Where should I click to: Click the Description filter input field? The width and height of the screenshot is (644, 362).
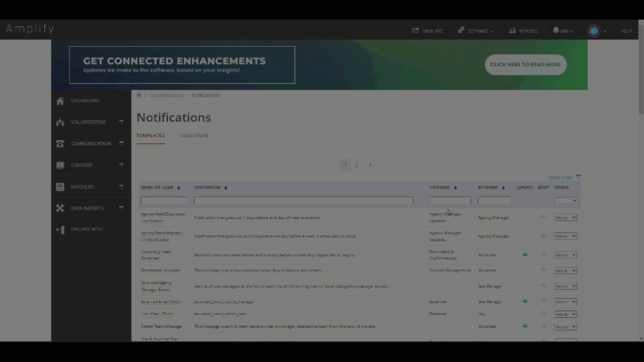point(303,201)
